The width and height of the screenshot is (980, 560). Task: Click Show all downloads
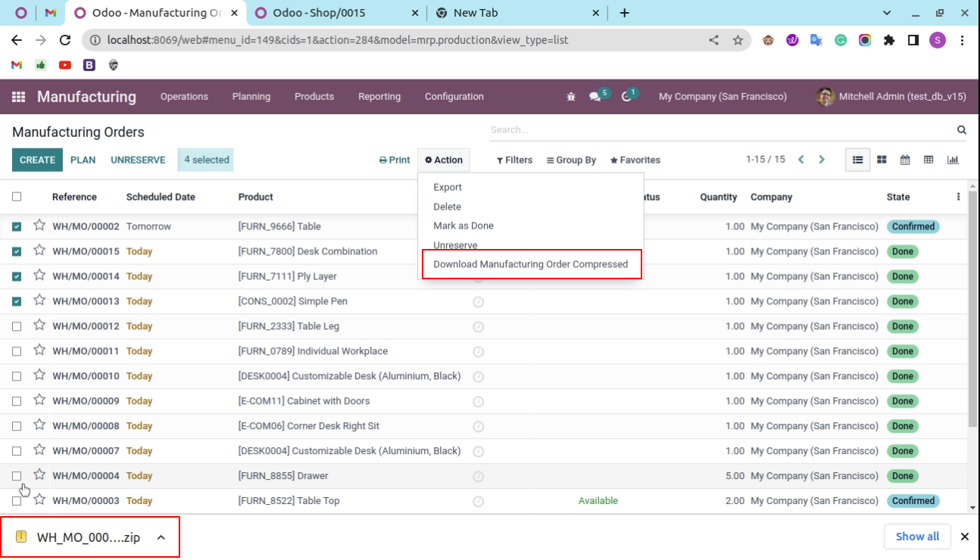(917, 537)
